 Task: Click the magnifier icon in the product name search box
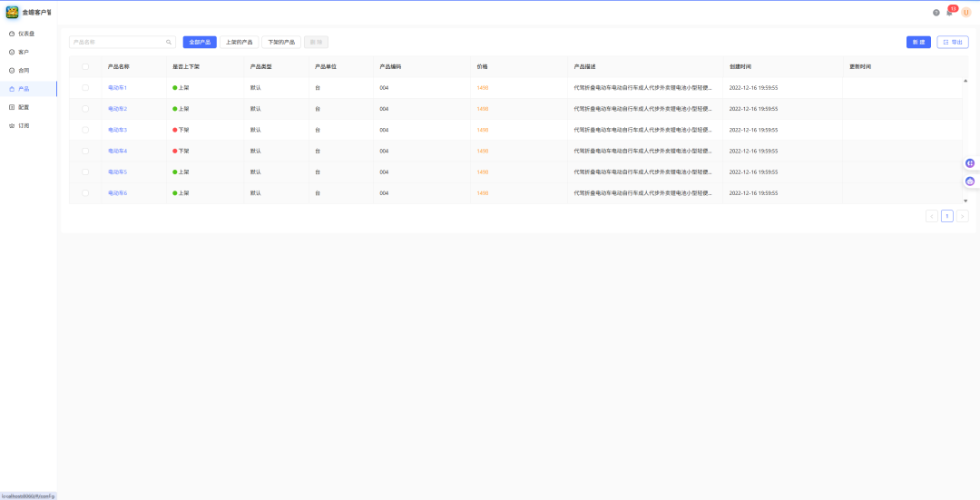coord(168,43)
